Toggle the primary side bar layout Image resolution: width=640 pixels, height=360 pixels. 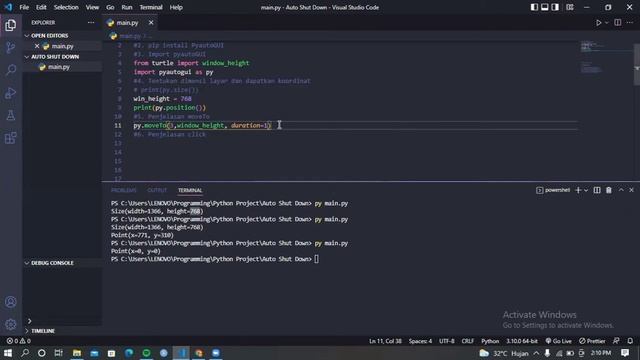pyautogui.click(x=534, y=7)
